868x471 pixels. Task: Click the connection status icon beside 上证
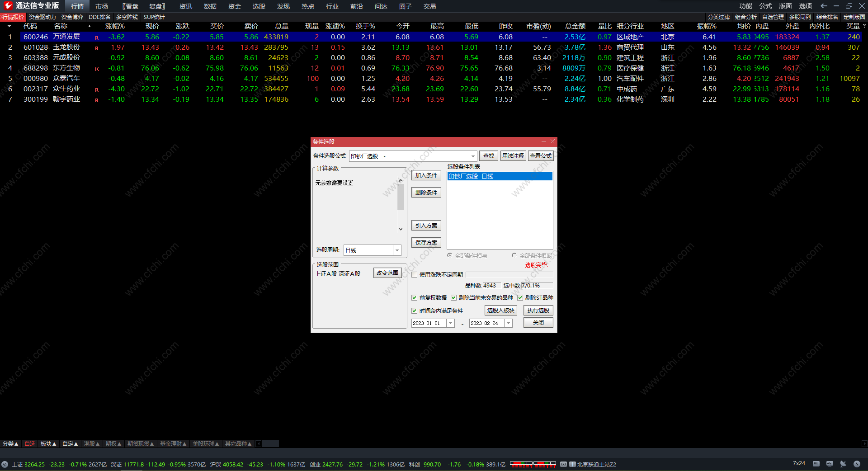[5, 464]
